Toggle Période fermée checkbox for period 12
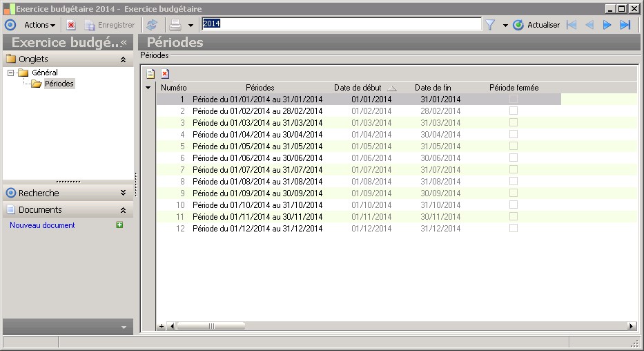Image resolution: width=644 pixels, height=351 pixels. 514,228
